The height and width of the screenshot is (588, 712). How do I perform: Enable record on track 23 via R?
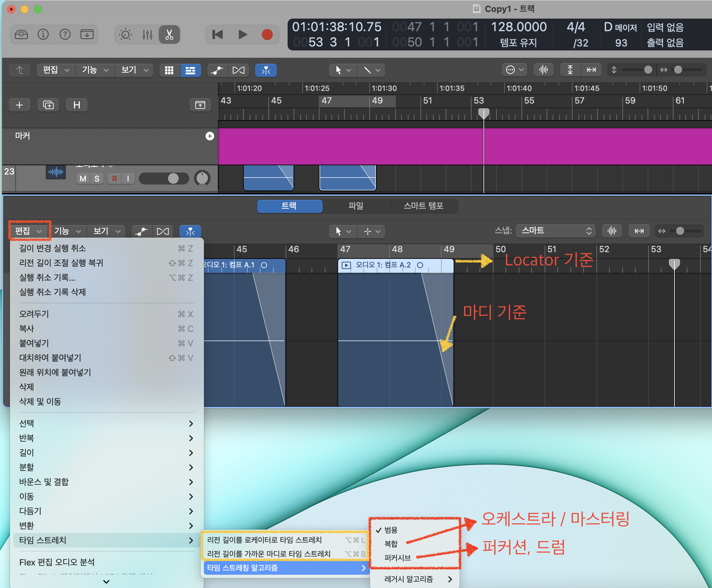click(x=115, y=179)
